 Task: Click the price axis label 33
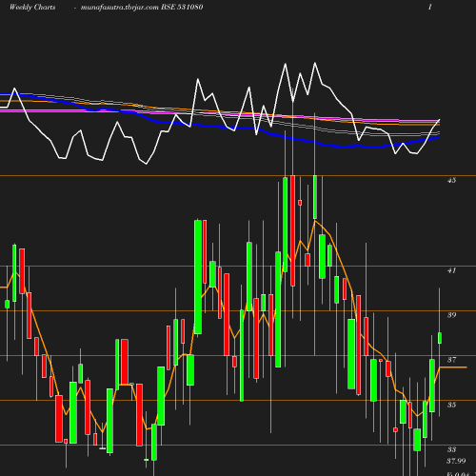pyautogui.click(x=451, y=449)
